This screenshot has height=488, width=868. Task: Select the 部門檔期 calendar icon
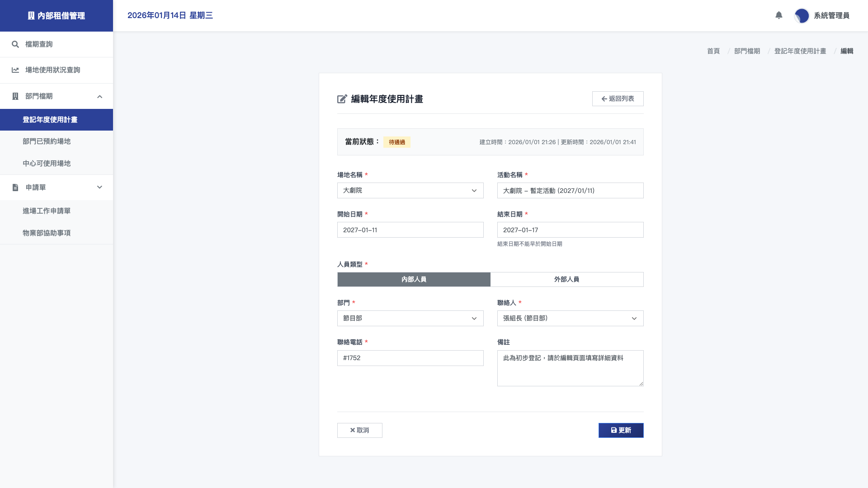15,96
